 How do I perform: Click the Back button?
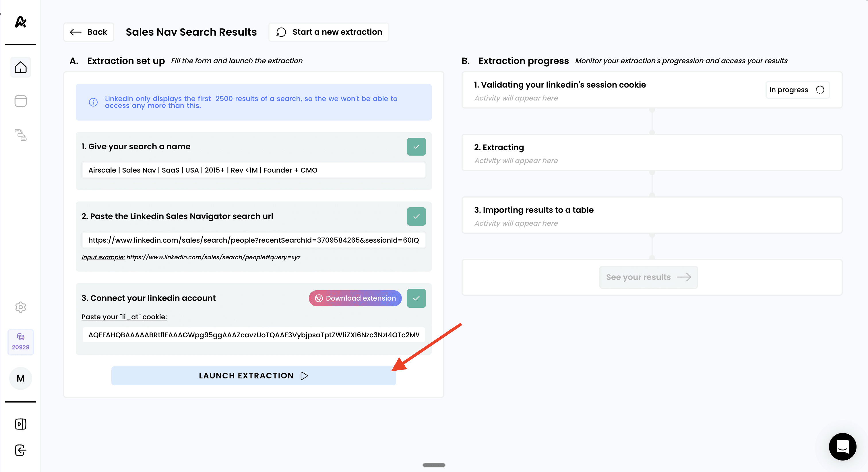(x=89, y=32)
